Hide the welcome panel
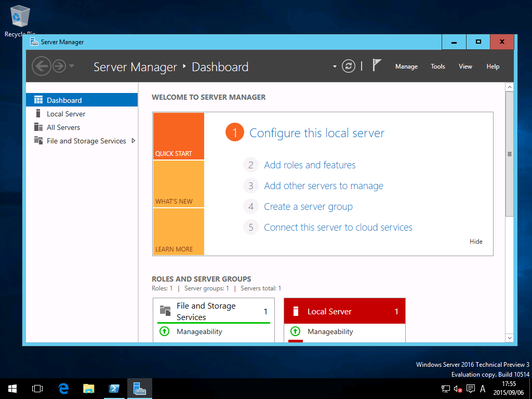 pyautogui.click(x=476, y=242)
